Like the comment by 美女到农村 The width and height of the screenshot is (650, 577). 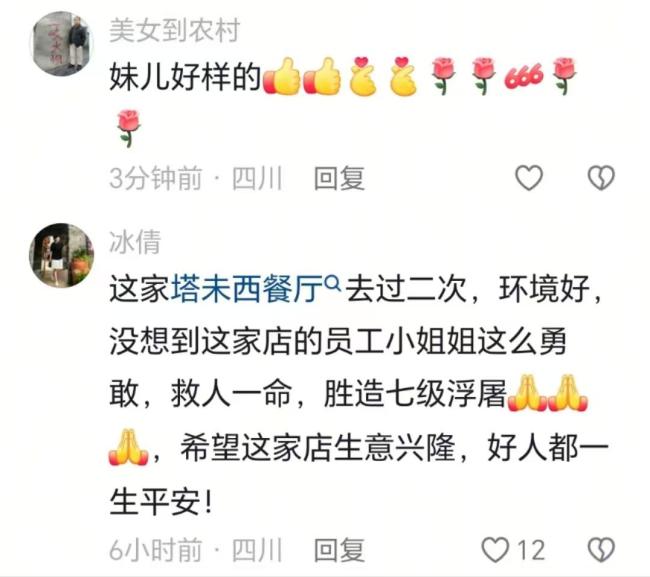pyautogui.click(x=529, y=178)
